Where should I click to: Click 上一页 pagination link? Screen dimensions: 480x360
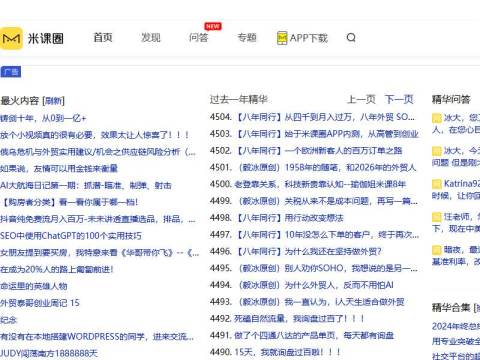[x=361, y=99]
